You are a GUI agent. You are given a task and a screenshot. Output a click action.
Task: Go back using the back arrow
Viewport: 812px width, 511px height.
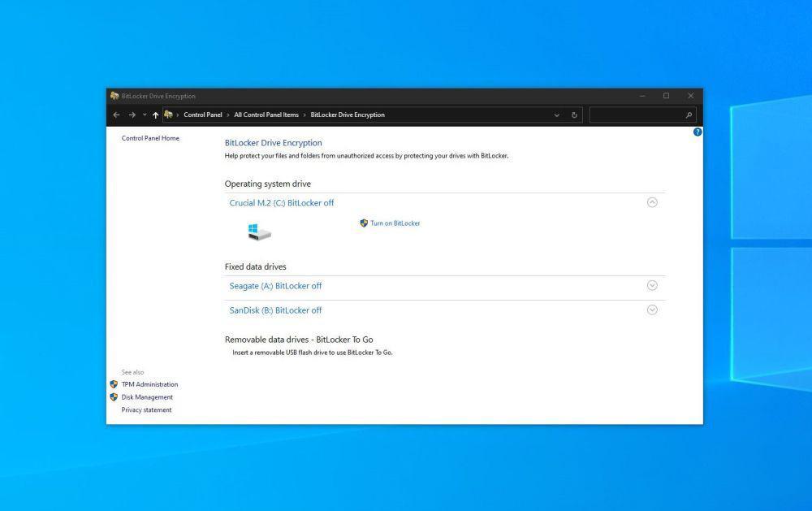point(116,115)
